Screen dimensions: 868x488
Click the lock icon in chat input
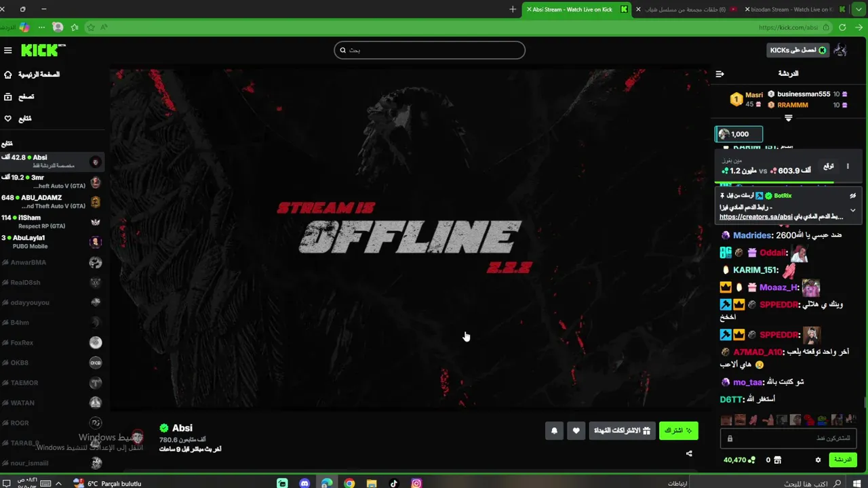pyautogui.click(x=730, y=439)
